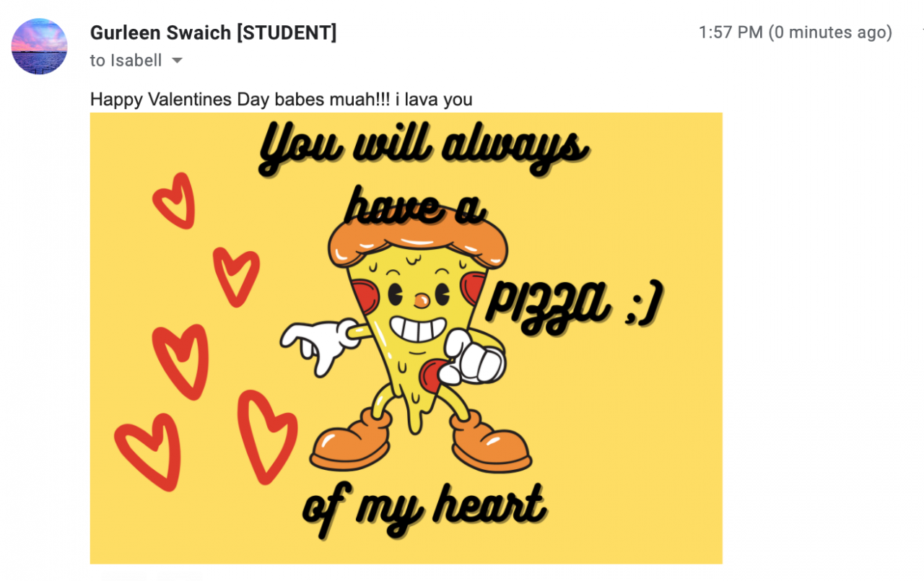The image size is (924, 581).
Task: Click the topmost red heart doodle
Action: pyautogui.click(x=175, y=200)
